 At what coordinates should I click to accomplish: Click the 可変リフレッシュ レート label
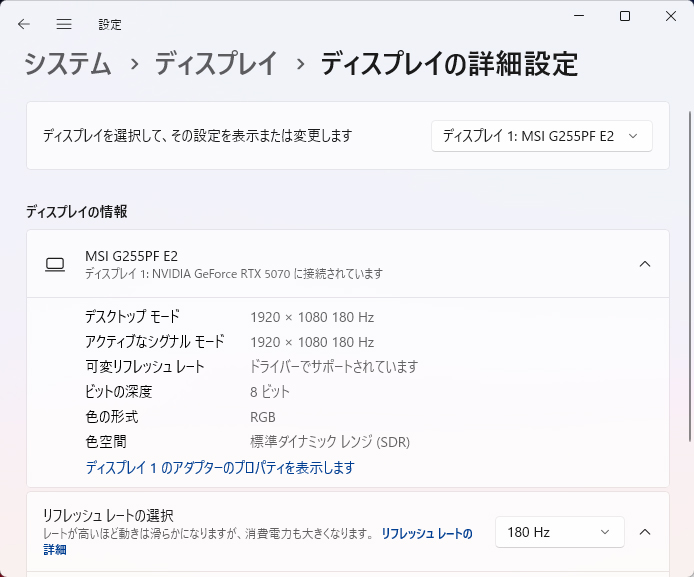click(145, 366)
